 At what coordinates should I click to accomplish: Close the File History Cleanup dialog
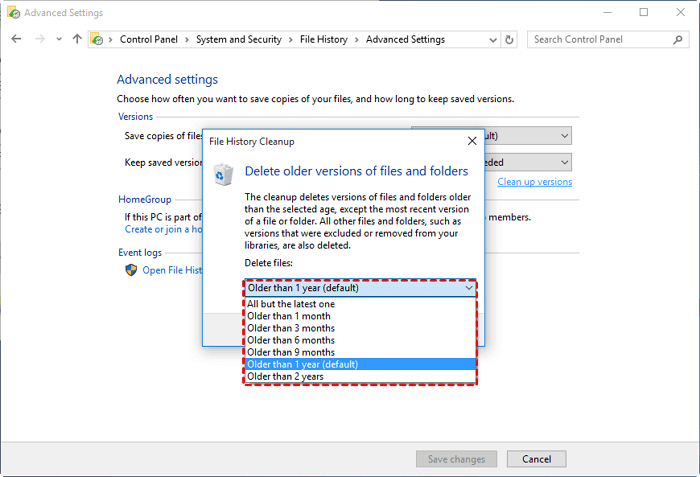(x=472, y=141)
